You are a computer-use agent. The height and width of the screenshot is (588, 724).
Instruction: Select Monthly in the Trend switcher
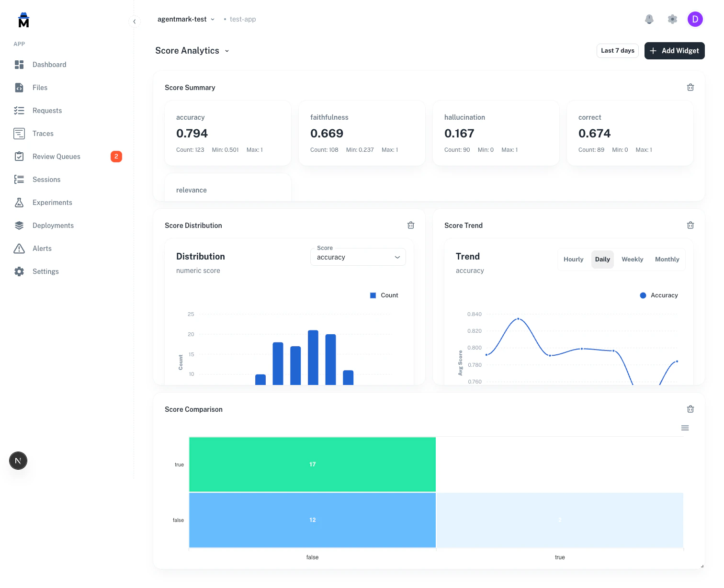point(667,259)
